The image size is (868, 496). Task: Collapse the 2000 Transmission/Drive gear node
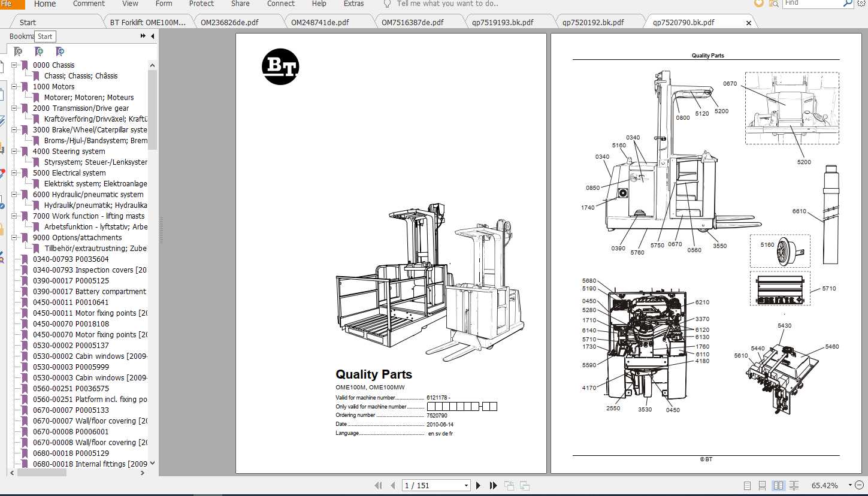14,108
